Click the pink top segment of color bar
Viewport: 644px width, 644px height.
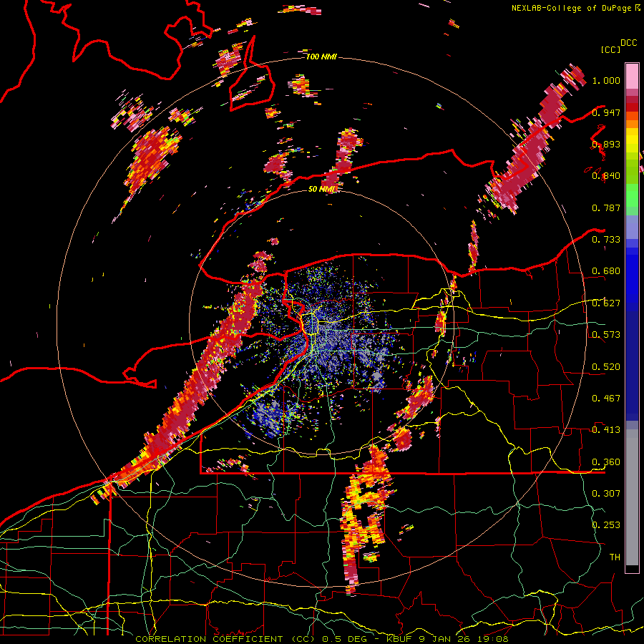click(632, 76)
